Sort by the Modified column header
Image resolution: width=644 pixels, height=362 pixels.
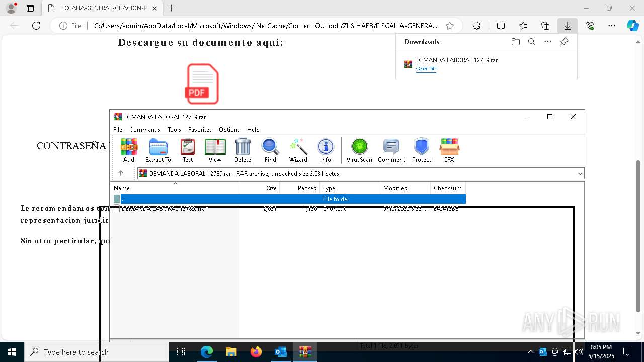coord(406,188)
